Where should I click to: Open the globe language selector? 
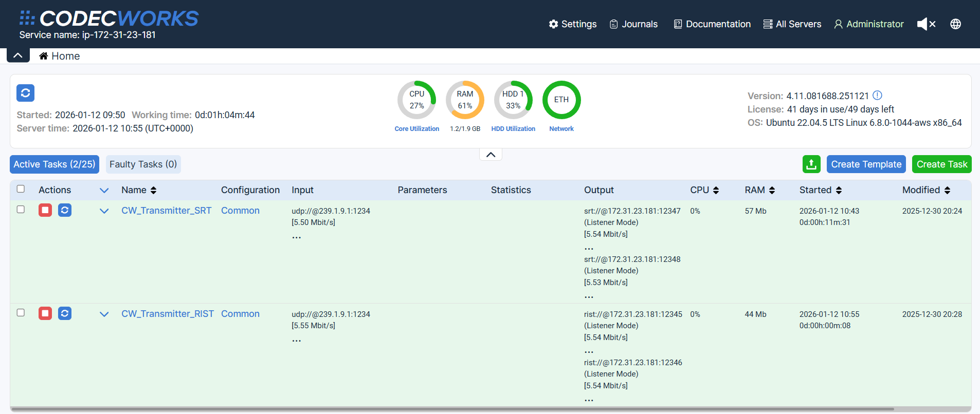955,24
